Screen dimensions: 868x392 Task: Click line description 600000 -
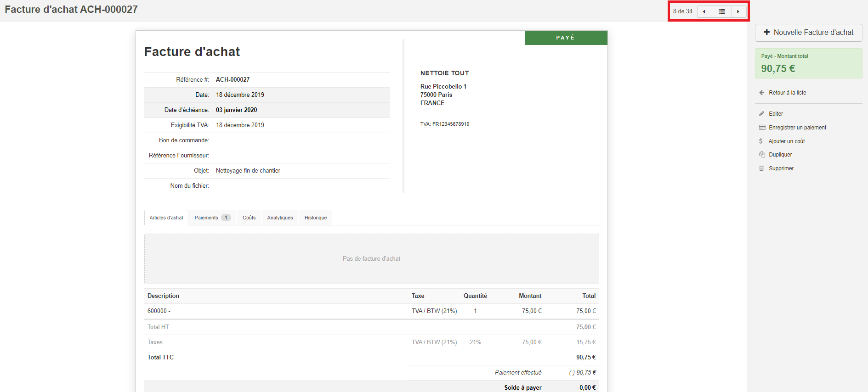159,311
